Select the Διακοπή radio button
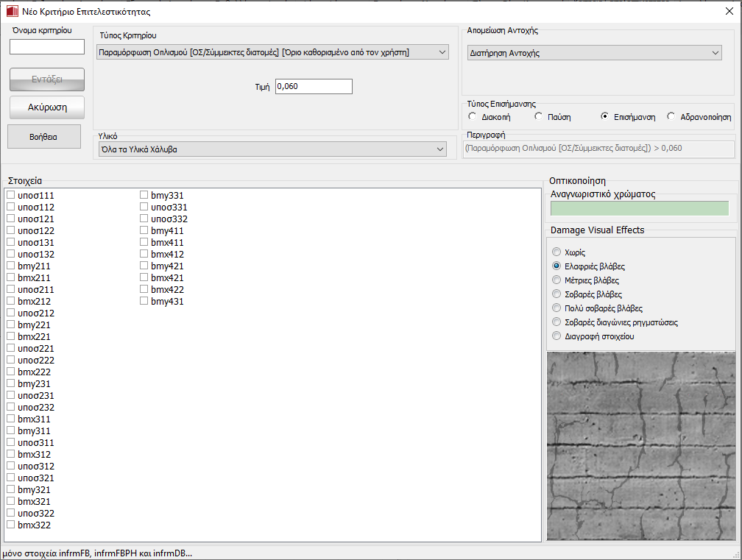742x560 pixels. [x=473, y=116]
